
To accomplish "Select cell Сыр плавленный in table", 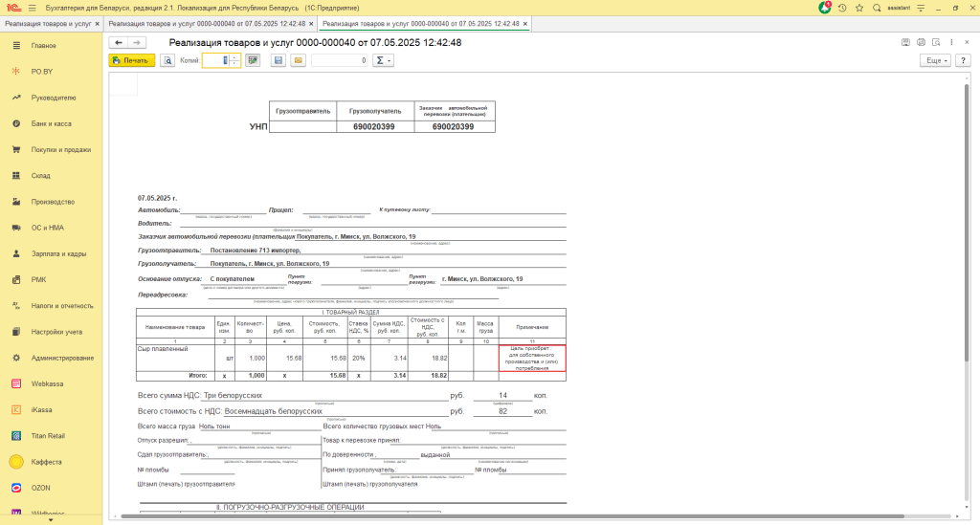I will tap(176, 359).
